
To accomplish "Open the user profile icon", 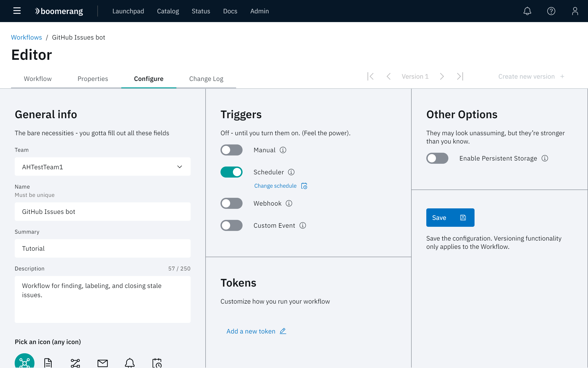I will coord(575,11).
